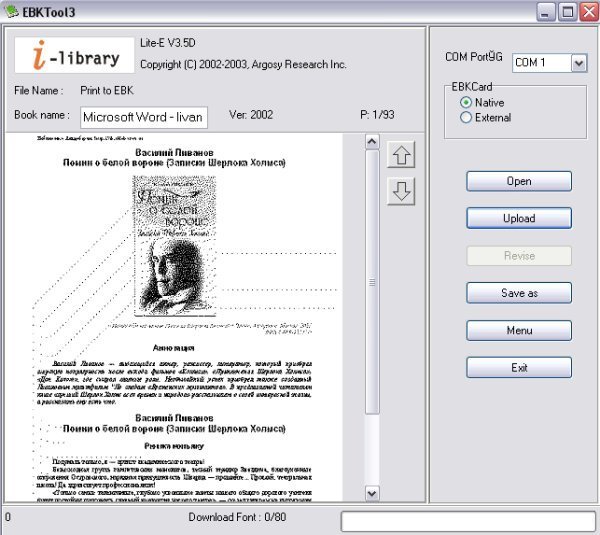Viewport: 600px width, 535px height.
Task: Minimize the EBKTool3 window
Action: pyautogui.click(x=546, y=12)
